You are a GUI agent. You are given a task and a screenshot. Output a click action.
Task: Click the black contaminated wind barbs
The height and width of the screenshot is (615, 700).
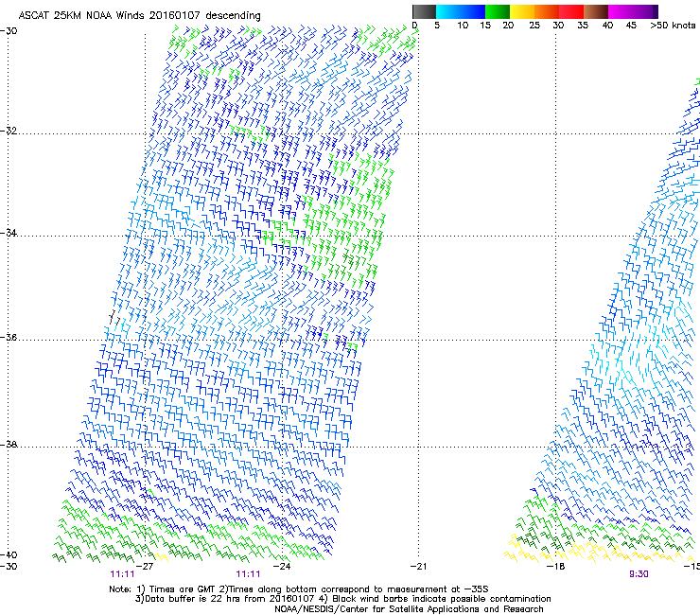[114, 318]
